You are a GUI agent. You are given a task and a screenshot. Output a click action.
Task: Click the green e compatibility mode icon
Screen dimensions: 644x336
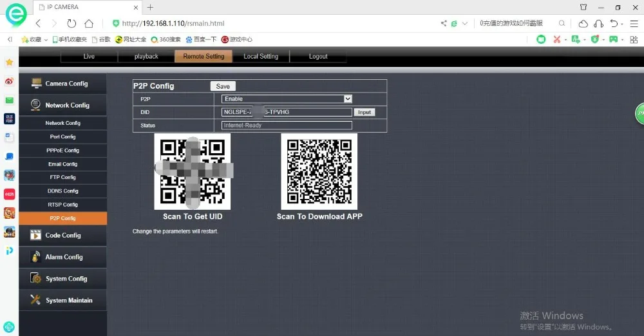tap(454, 23)
